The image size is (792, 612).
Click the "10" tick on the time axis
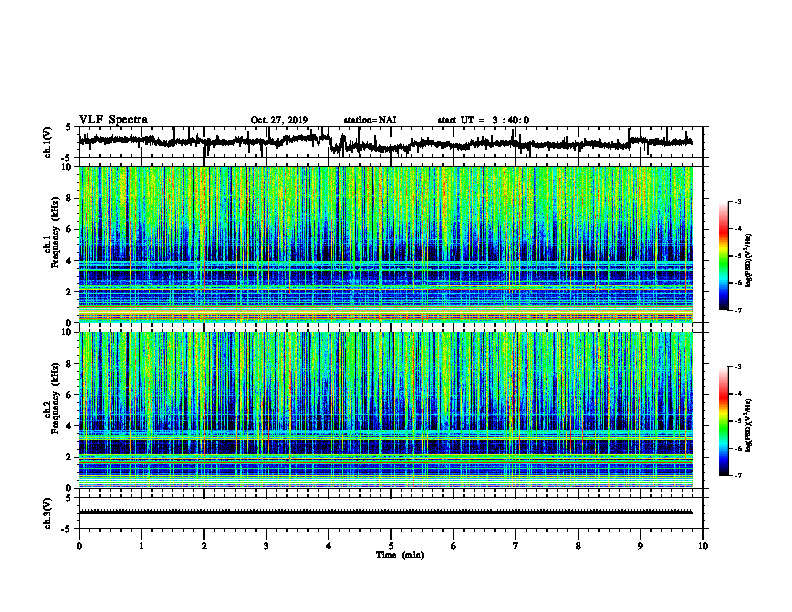point(703,546)
